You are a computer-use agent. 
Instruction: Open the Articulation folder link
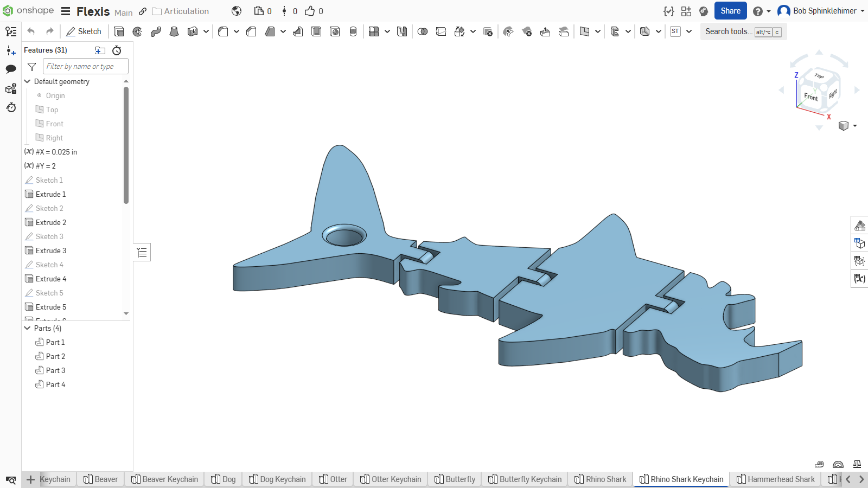[x=180, y=11]
